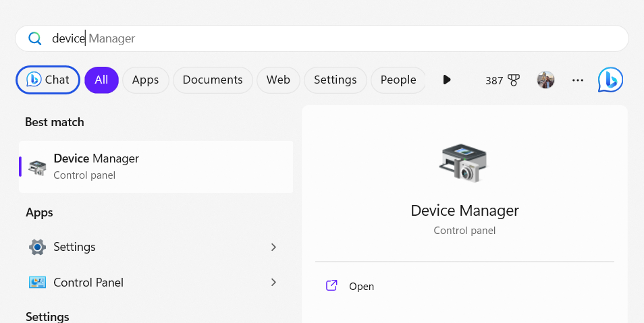Select the Control Panel app result
This screenshot has width=644, height=323.
tap(156, 283)
